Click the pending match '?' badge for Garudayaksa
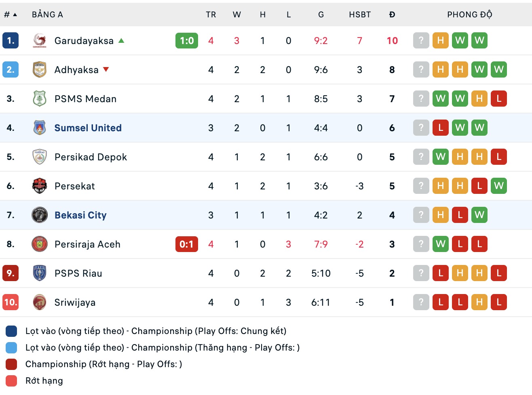 pos(421,40)
